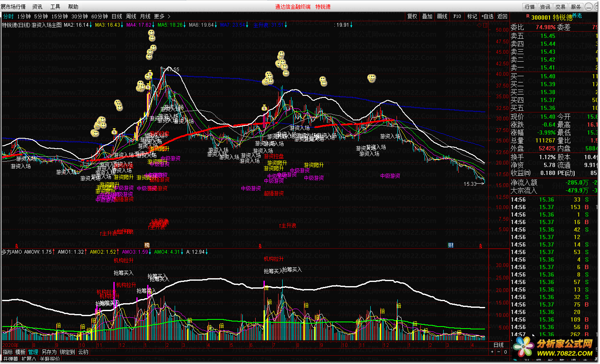Click the MA4: 17.62 indicator label
Screen dimensions: 600x364
coord(139,25)
